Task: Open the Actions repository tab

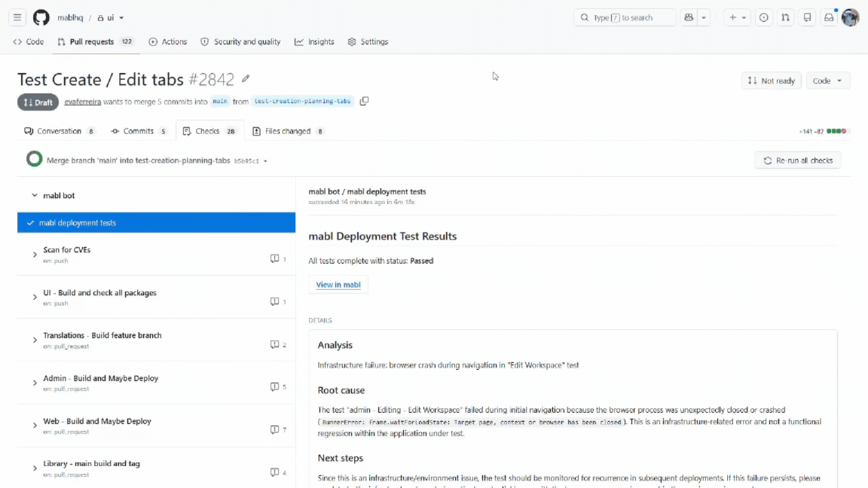Action: pyautogui.click(x=168, y=41)
